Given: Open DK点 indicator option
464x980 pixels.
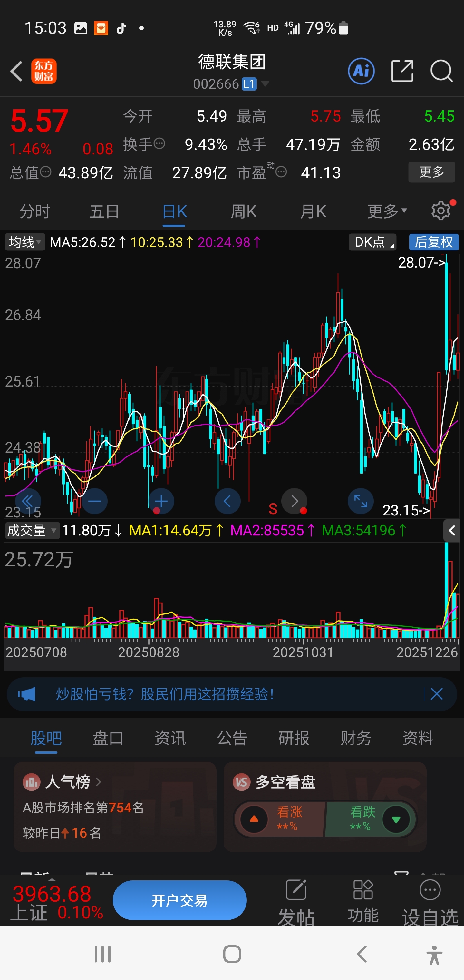Looking at the screenshot, I should 372,242.
